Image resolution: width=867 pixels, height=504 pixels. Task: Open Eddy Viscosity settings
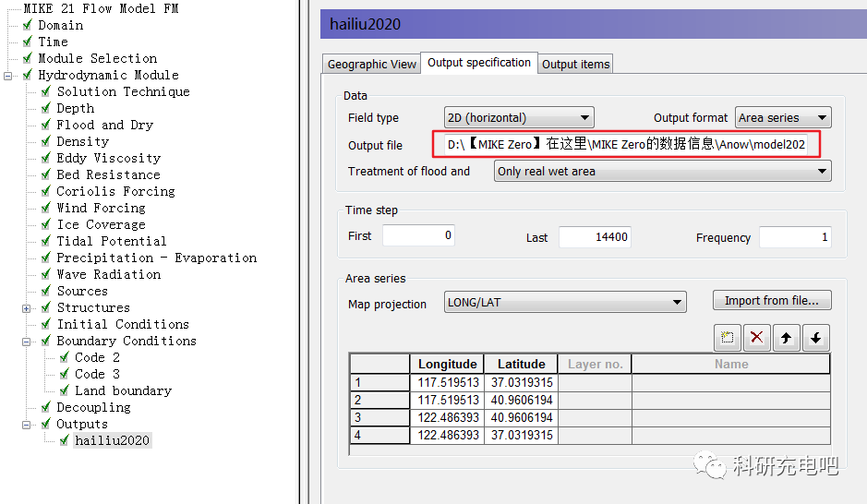tap(108, 158)
